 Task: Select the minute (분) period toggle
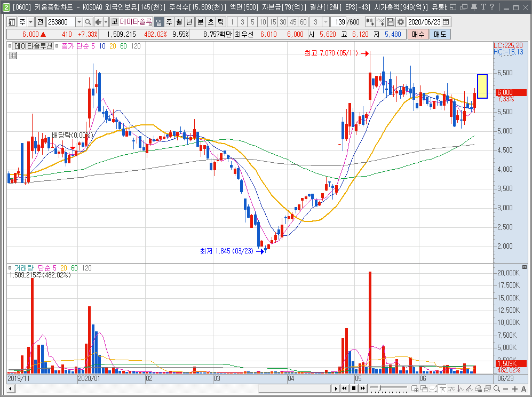(201, 22)
